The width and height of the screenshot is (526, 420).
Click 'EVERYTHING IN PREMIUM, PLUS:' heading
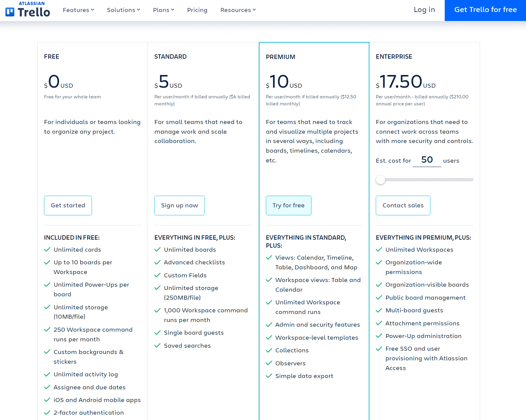point(423,238)
